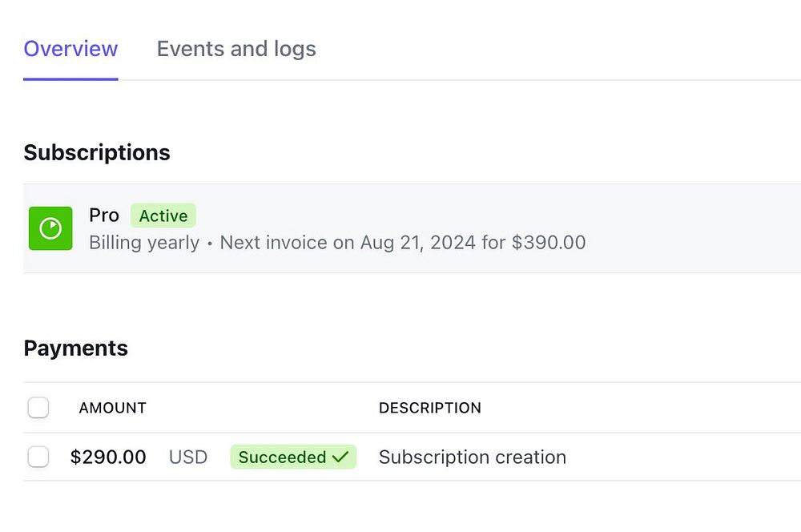Switch to the Overview tab

click(70, 49)
